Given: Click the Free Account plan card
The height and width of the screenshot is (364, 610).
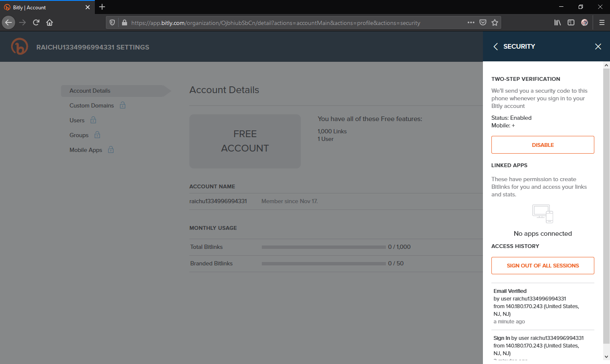Looking at the screenshot, I should 245,141.
